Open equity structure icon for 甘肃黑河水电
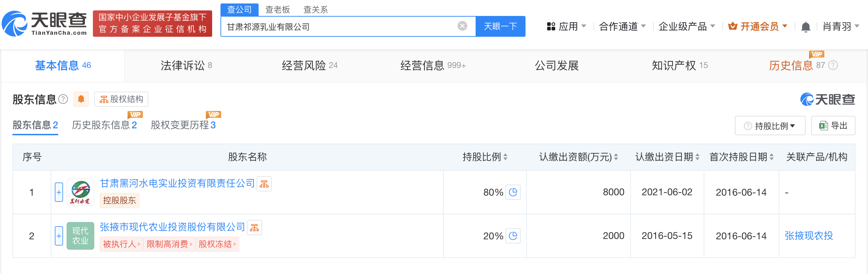Image resolution: width=868 pixels, height=274 pixels. [x=264, y=184]
